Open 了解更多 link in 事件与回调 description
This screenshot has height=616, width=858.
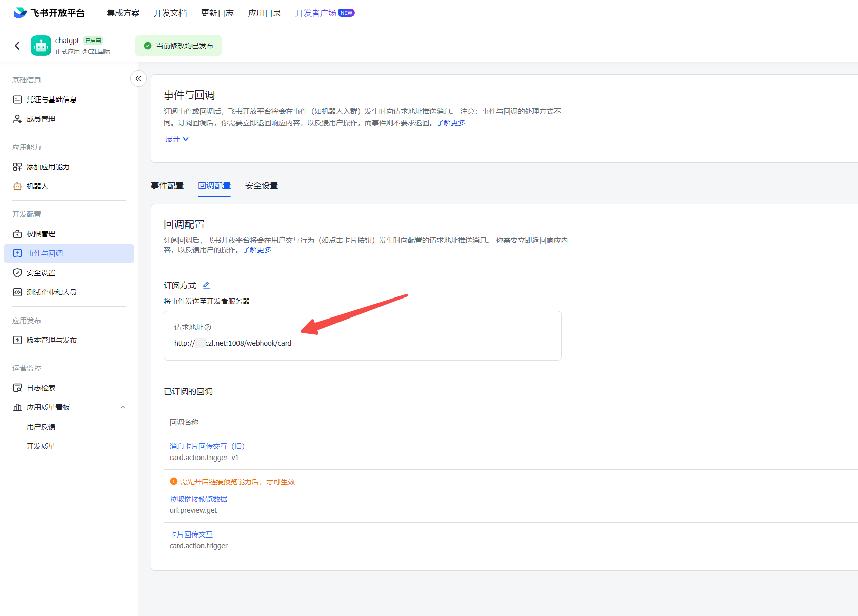[451, 123]
